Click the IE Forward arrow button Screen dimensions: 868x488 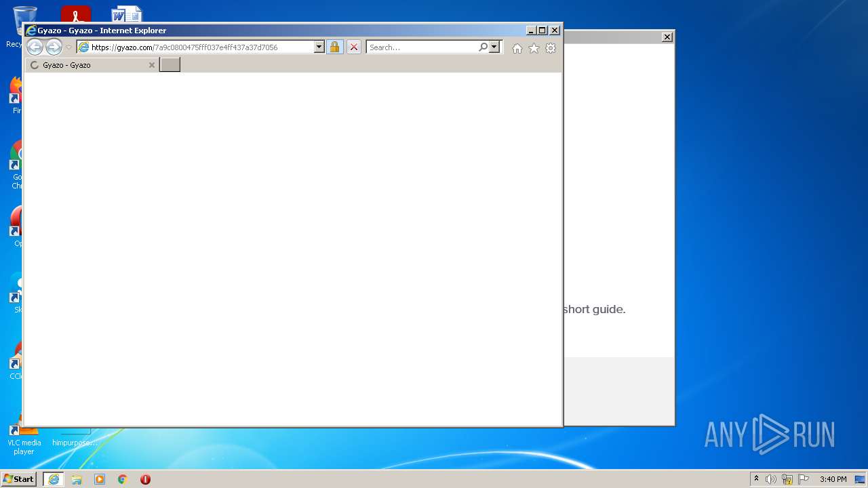tap(54, 47)
